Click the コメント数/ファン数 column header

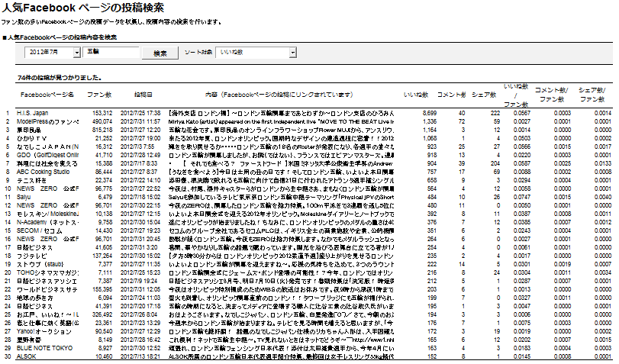552,95
